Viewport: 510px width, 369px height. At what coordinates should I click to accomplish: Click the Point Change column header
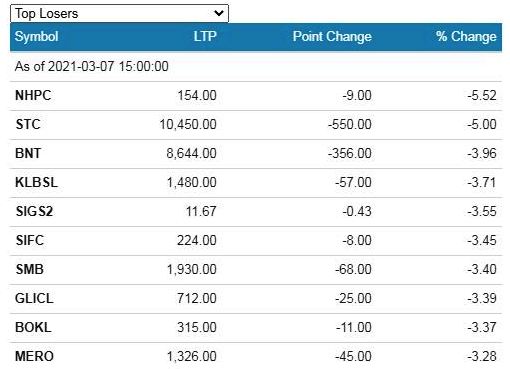click(x=332, y=36)
